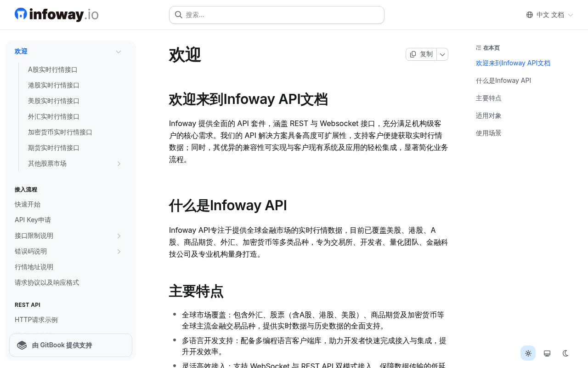The image size is (588, 368).
Task: Click the GitBook logo icon
Action: 22,345
